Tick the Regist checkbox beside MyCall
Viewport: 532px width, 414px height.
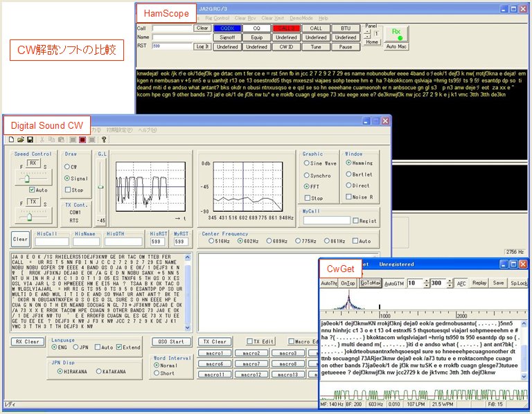click(x=355, y=220)
